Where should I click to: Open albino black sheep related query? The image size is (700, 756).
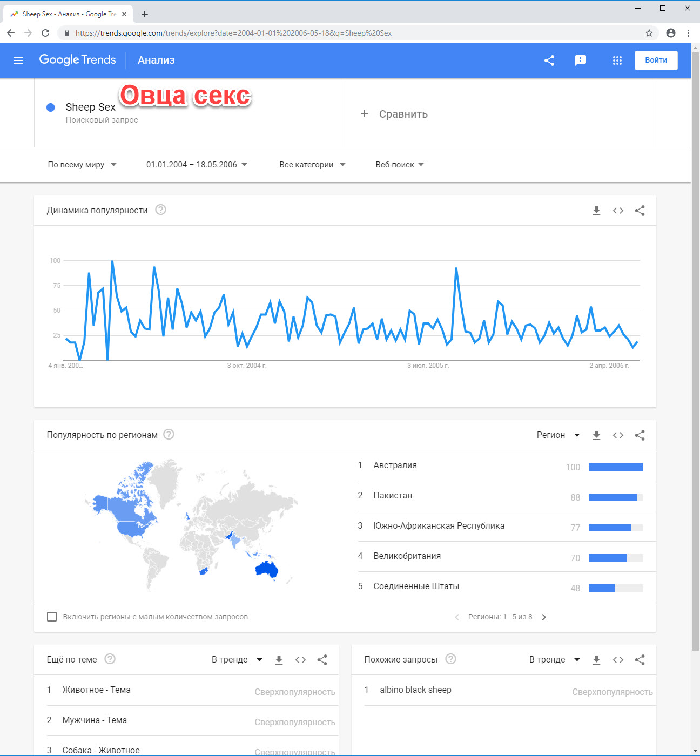415,690
